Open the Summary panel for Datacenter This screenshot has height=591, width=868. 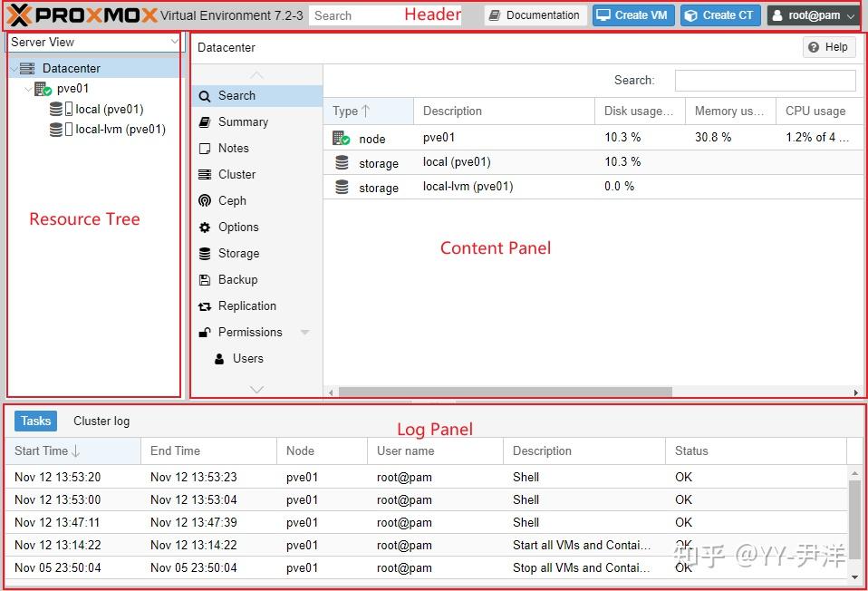pyautogui.click(x=243, y=121)
